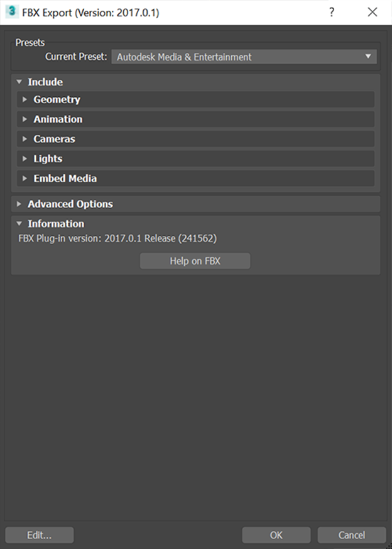Open Help on FBX button
Viewport: 392px width, 549px height.
[x=195, y=261]
